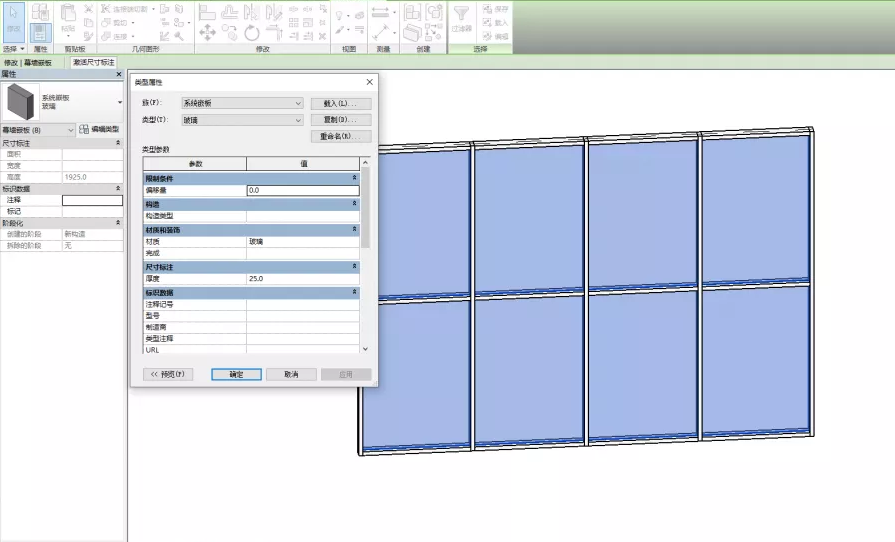Expand the 选择 panel dropdown arrow
Image resolution: width=895 pixels, height=542 pixels.
point(22,49)
